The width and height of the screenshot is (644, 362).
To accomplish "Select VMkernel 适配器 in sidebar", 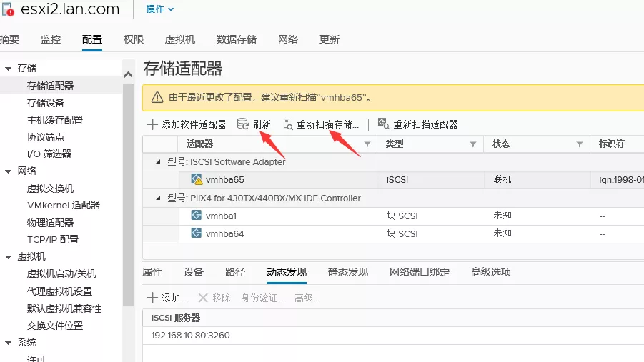I will coord(64,206).
